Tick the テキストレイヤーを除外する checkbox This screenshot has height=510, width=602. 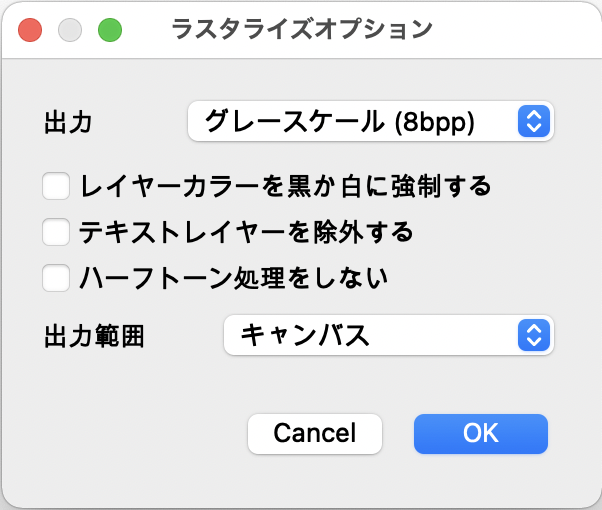[x=56, y=233]
